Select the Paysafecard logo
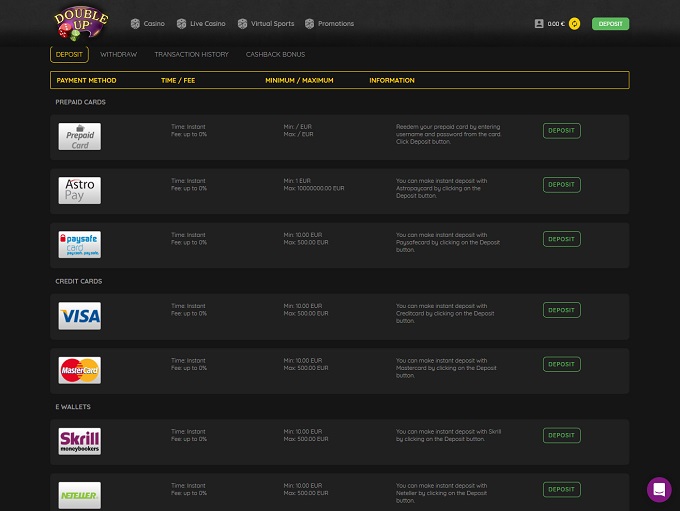Screen dimensions: 680x511 click(x=80, y=244)
